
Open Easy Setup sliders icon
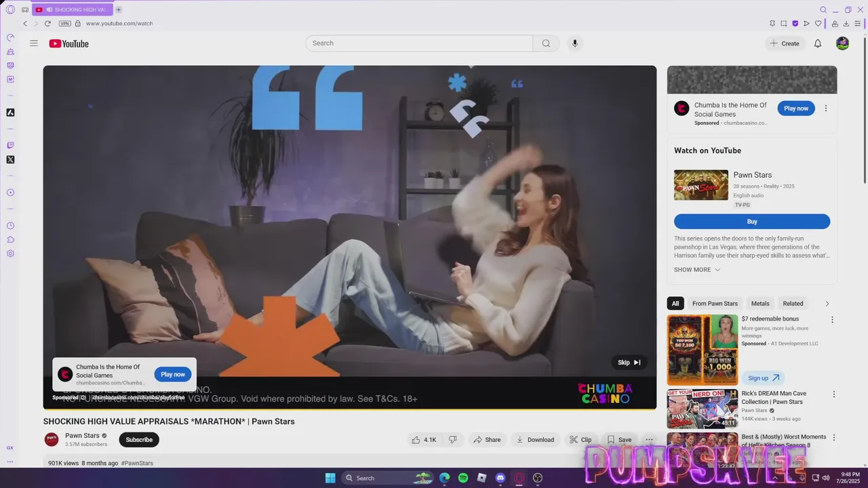[858, 23]
